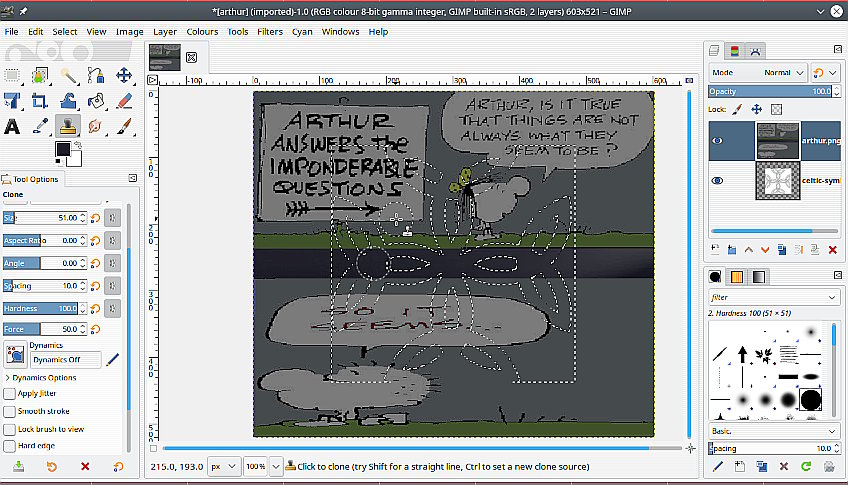This screenshot has width=848, height=485.
Task: Click the white background colour swatch
Action: click(76, 160)
